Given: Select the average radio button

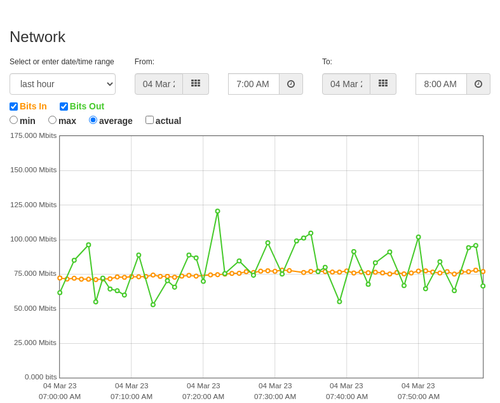Looking at the screenshot, I should (x=93, y=120).
